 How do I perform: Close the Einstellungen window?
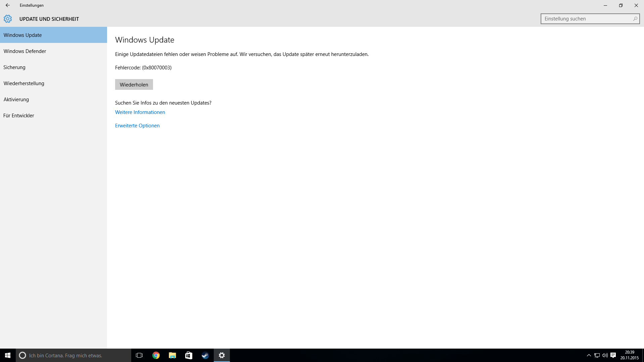coord(636,5)
